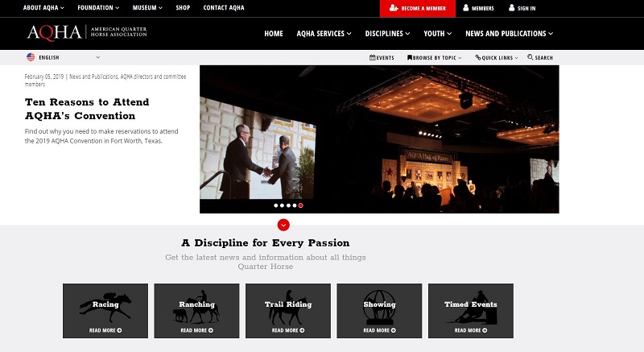Click the Events calendar icon

pos(373,57)
